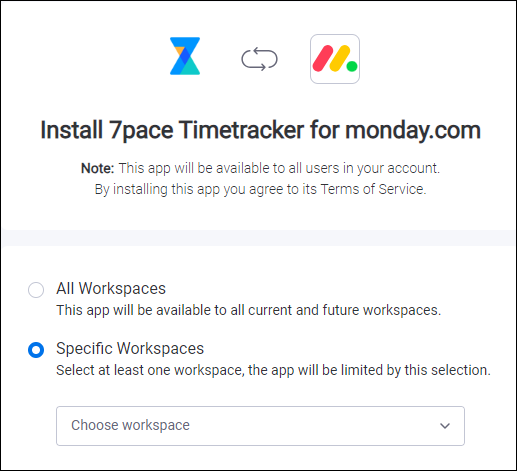This screenshot has height=471, width=517.
Task: Click the 7pace Timetracker hourglass logo
Action: click(x=185, y=56)
